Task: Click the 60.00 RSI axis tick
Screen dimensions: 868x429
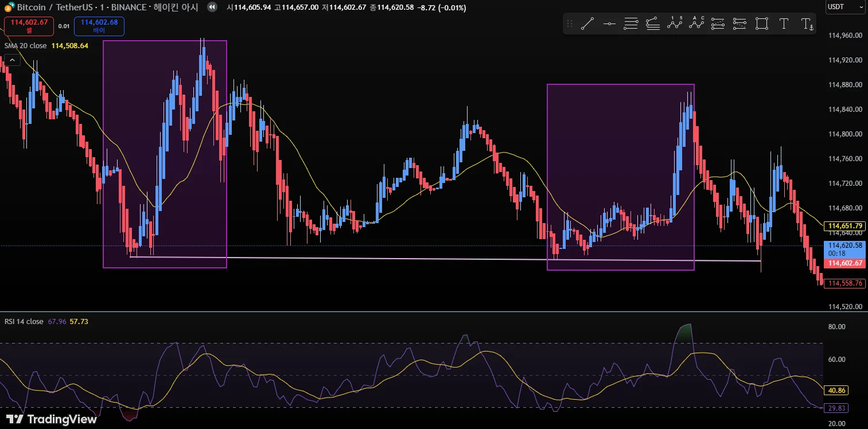Action: [x=837, y=360]
